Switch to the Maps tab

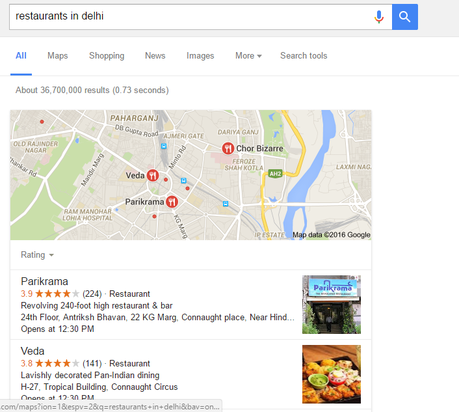pyautogui.click(x=58, y=56)
